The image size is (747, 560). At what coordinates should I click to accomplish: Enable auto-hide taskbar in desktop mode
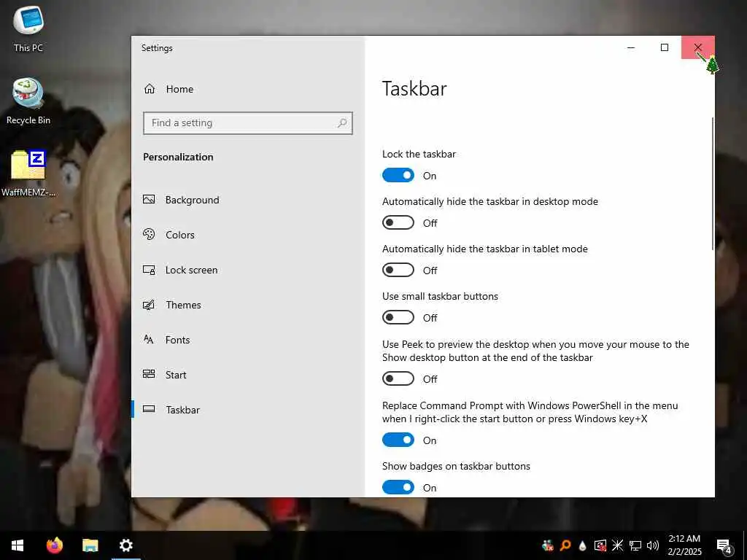[x=398, y=222]
